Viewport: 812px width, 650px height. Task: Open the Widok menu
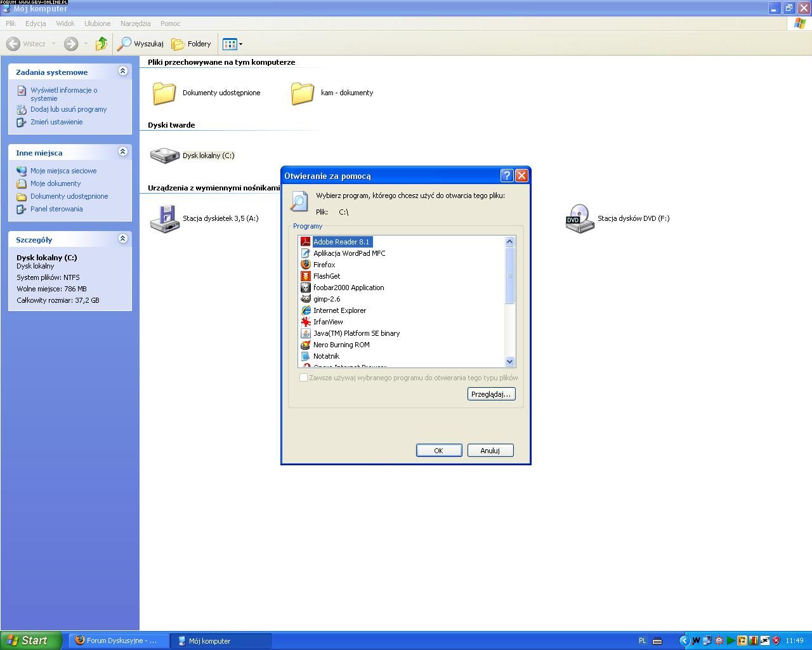click(65, 23)
